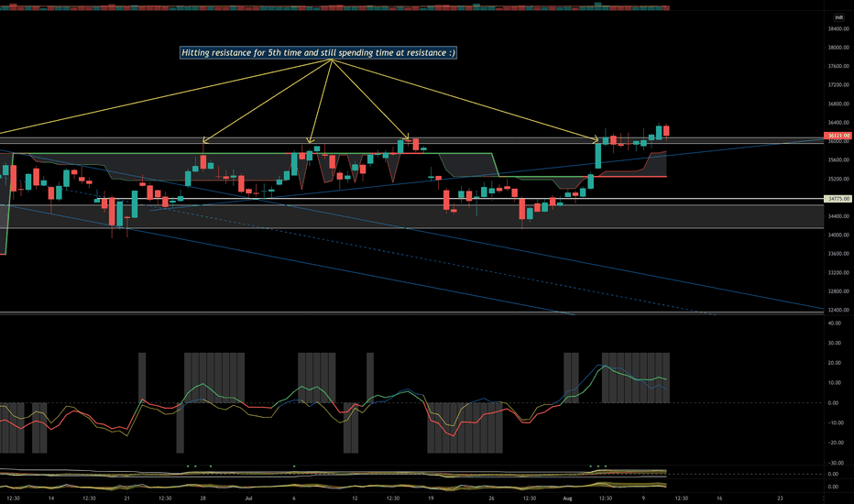
Task: Click the '28' date label on time axis
Action: click(x=203, y=498)
